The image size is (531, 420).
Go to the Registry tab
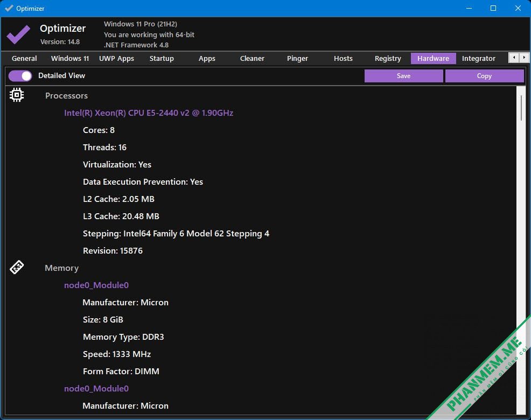coord(388,58)
